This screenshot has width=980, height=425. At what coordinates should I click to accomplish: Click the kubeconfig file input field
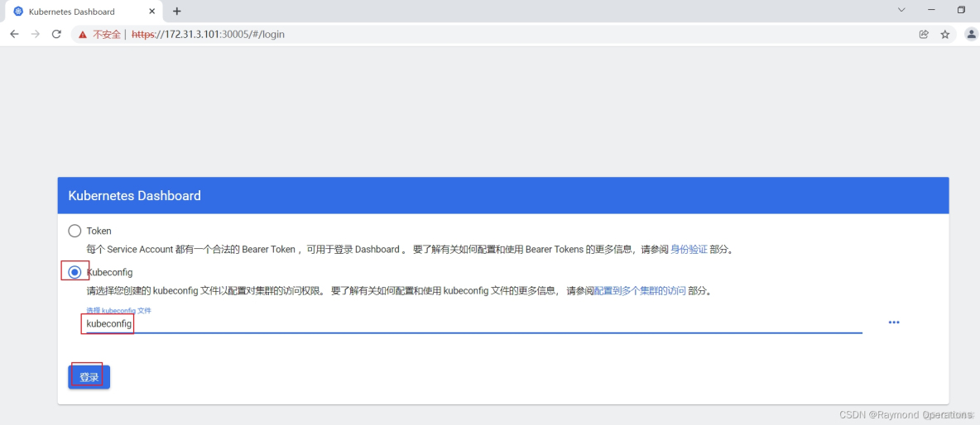pos(474,324)
